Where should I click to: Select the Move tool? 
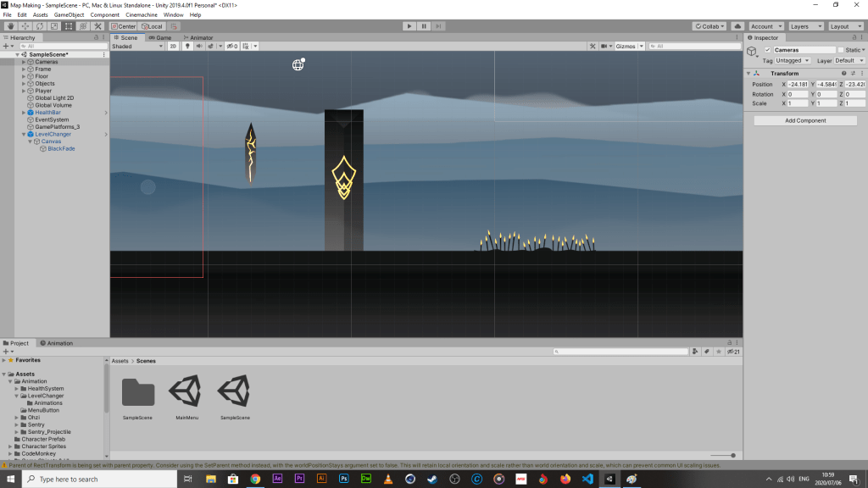click(24, 26)
